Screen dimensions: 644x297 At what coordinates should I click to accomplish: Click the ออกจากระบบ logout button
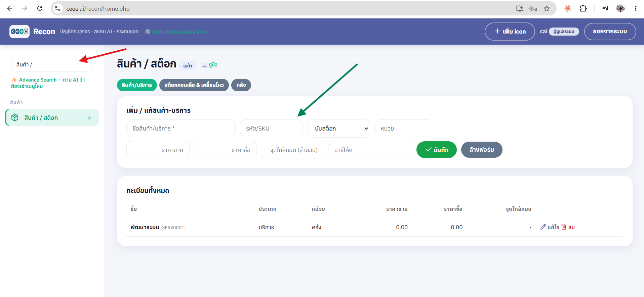(x=610, y=32)
